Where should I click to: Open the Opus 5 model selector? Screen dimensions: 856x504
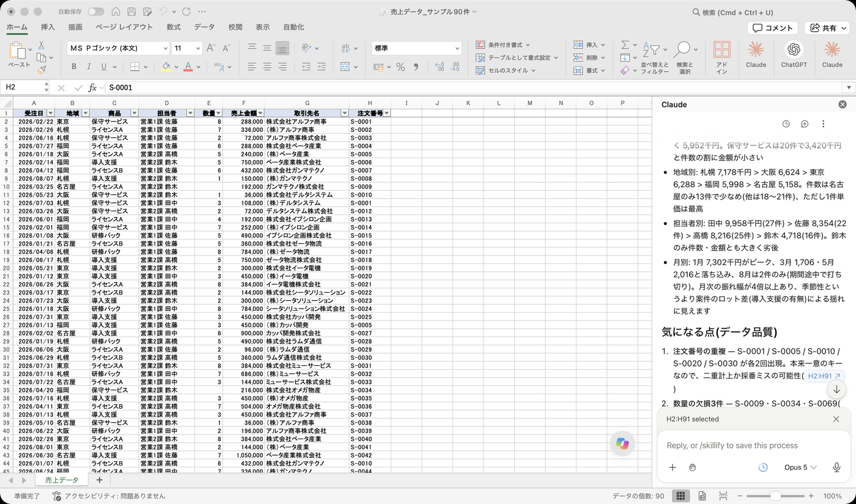click(x=800, y=467)
